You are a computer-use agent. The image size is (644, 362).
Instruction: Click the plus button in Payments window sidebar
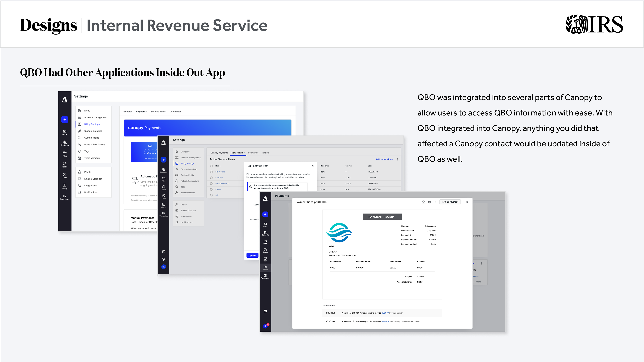(x=265, y=214)
